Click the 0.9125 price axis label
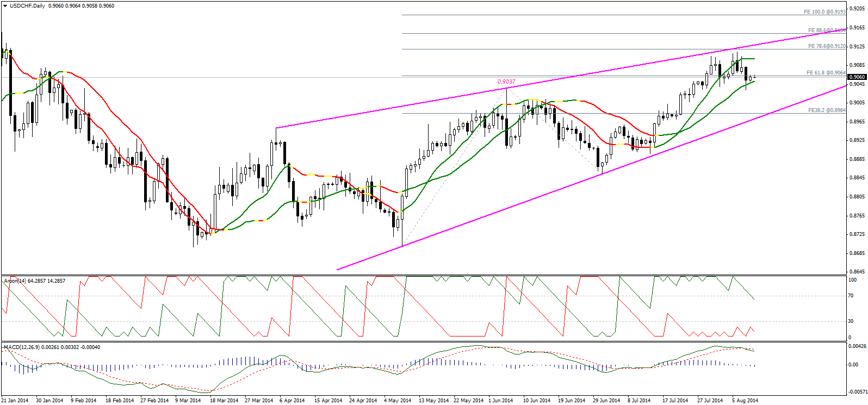Image resolution: width=868 pixels, height=405 pixels. [858, 46]
